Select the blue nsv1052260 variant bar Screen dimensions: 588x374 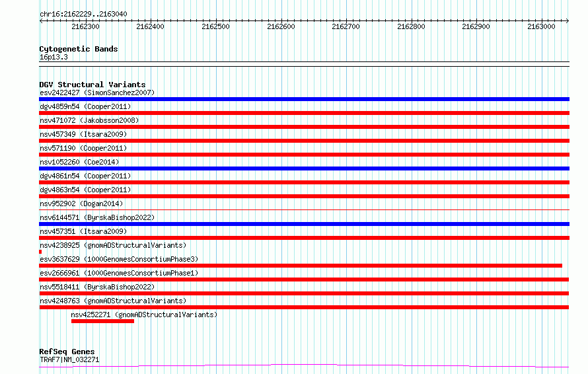pyautogui.click(x=304, y=168)
